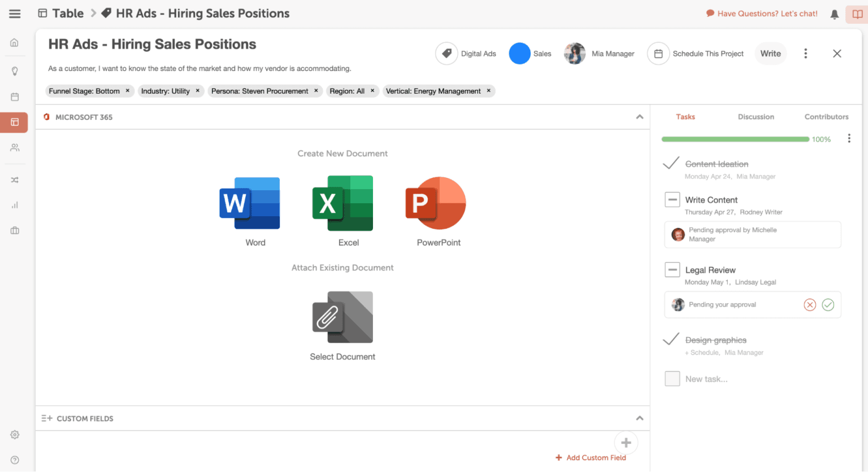
Task: Create a new Excel document
Action: coord(342,203)
